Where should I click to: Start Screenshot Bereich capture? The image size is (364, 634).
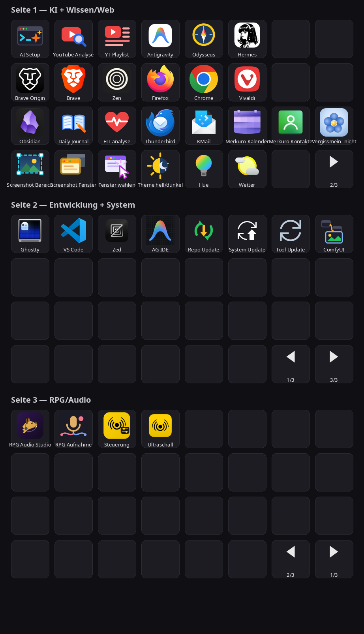click(x=30, y=169)
